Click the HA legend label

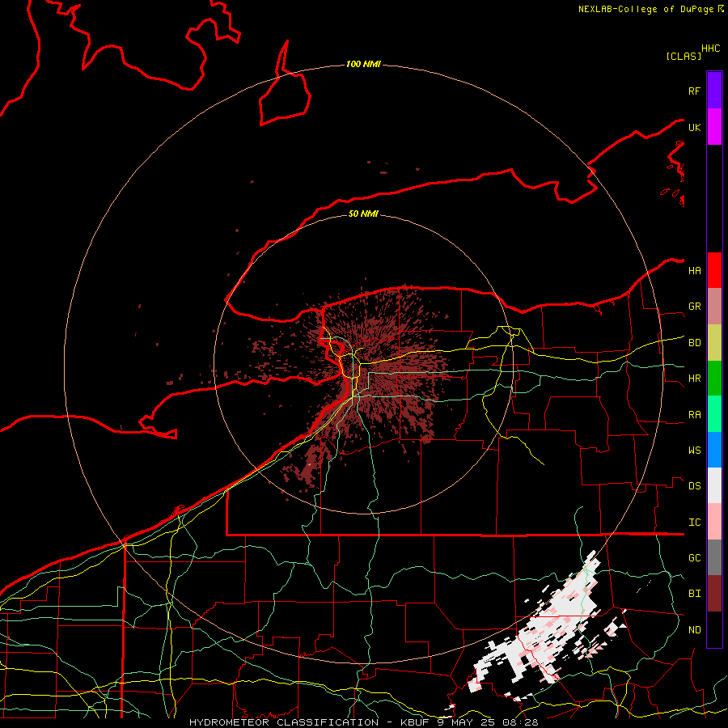694,270
